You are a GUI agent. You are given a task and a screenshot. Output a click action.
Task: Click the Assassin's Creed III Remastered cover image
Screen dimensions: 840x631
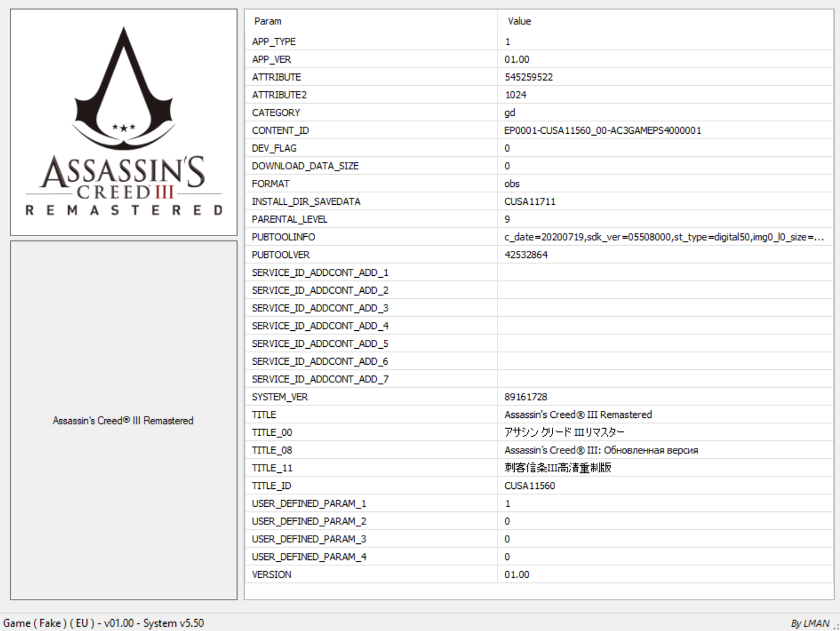124,123
